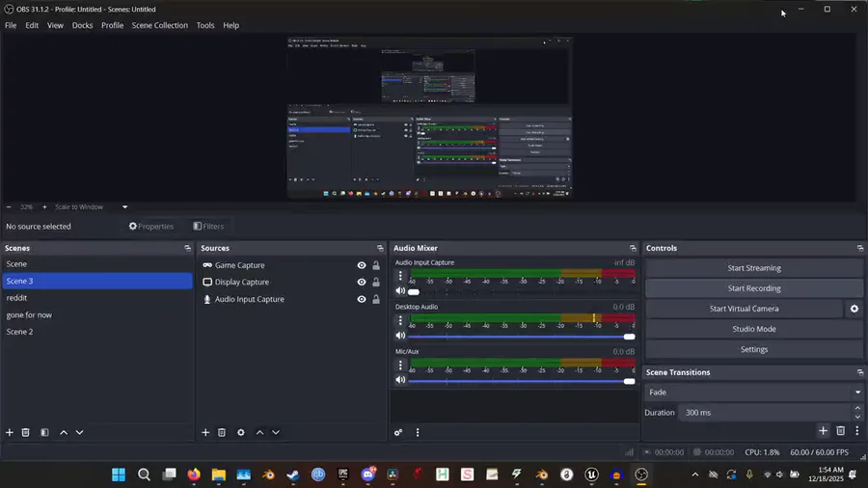This screenshot has height=488, width=868.
Task: Remove selected source with Sources trash icon
Action: [222, 432]
